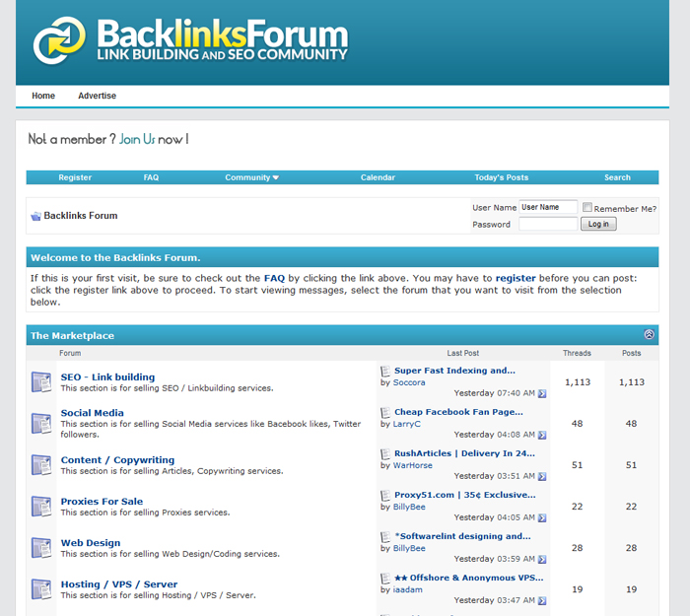Click the FAQ link in welcome message
The image size is (690, 616).
click(274, 278)
